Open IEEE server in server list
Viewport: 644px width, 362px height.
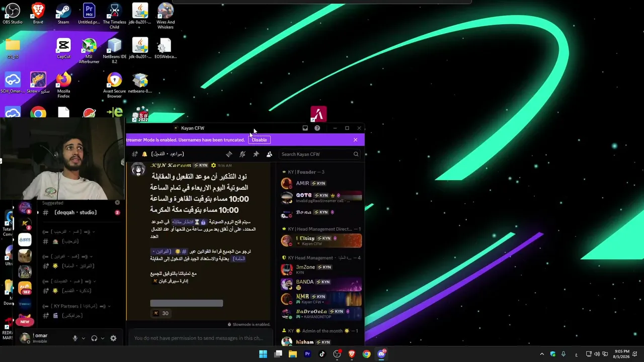(x=25, y=240)
